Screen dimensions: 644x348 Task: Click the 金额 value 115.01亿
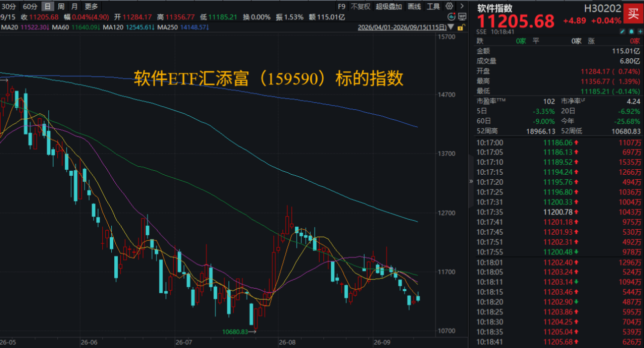[626, 51]
